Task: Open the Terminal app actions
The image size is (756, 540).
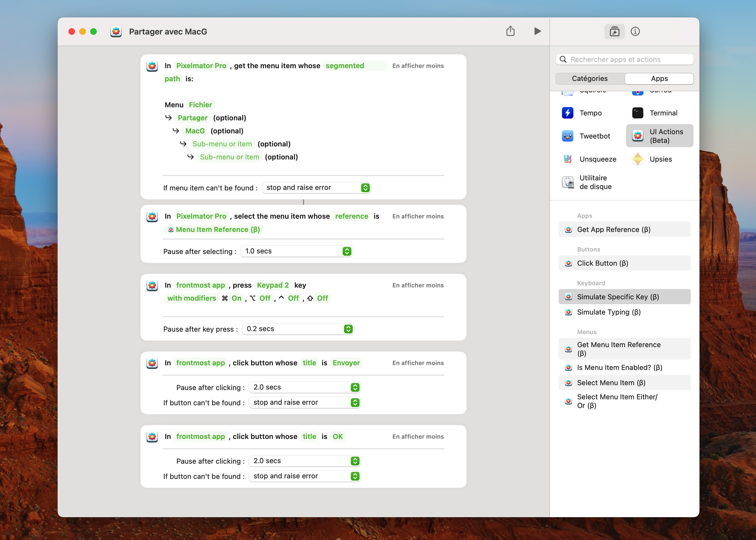Action: click(662, 113)
